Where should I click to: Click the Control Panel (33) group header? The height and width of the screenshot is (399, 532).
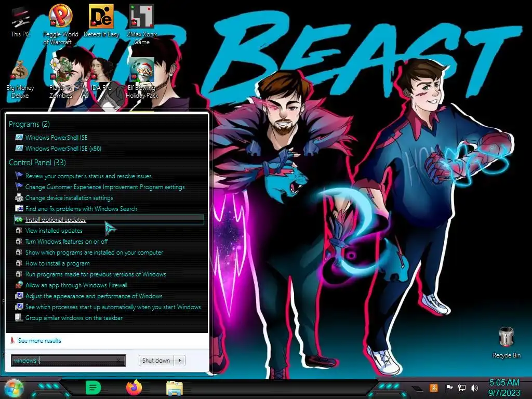(x=37, y=163)
